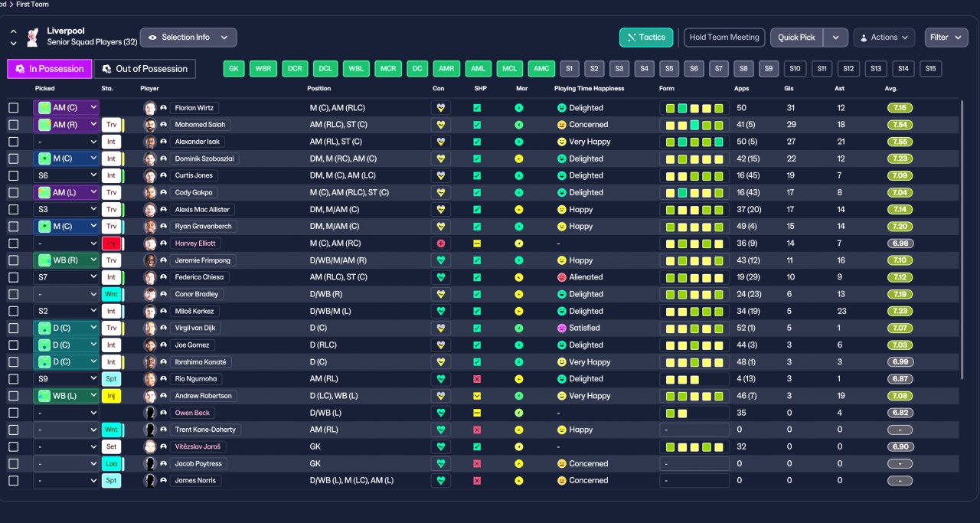Viewport: 980px width, 523px height.
Task: Click Andrew Robertson's yellow Inj badge
Action: (111, 396)
